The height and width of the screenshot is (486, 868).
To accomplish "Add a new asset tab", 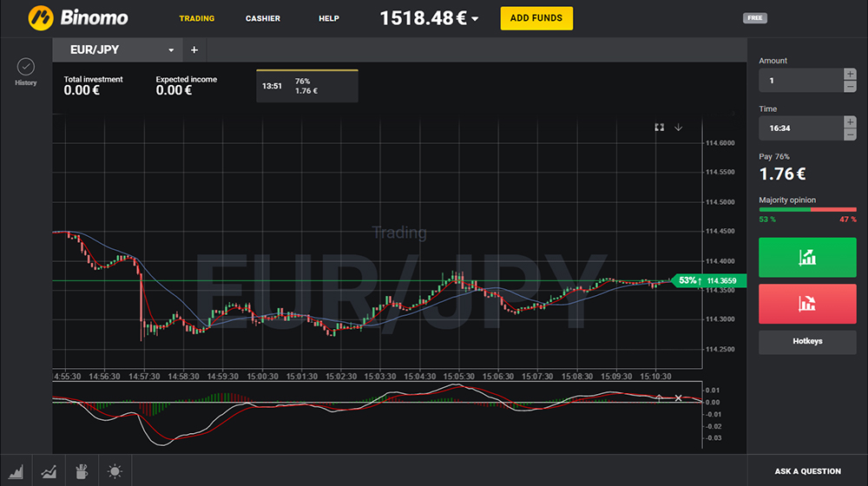I will point(194,50).
